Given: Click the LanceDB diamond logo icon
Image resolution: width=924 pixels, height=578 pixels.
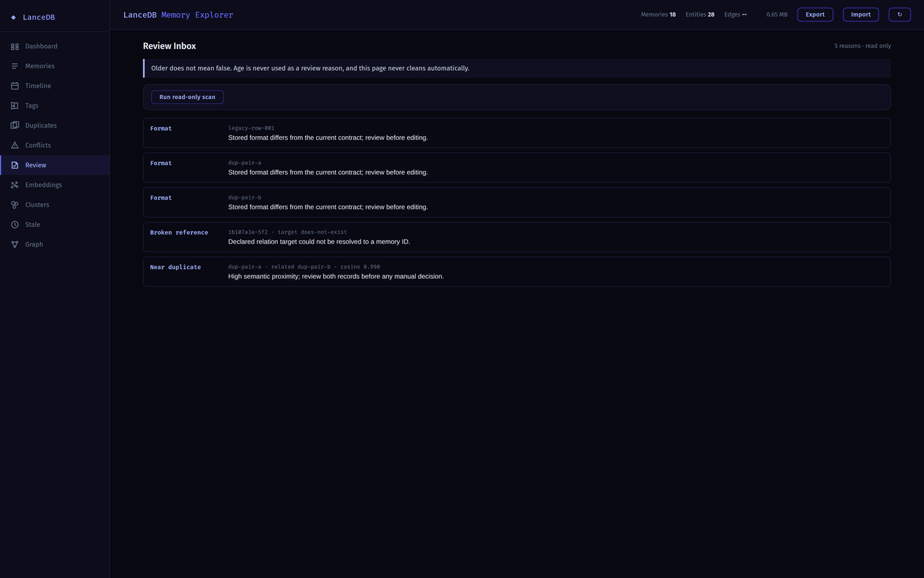Looking at the screenshot, I should (13, 17).
